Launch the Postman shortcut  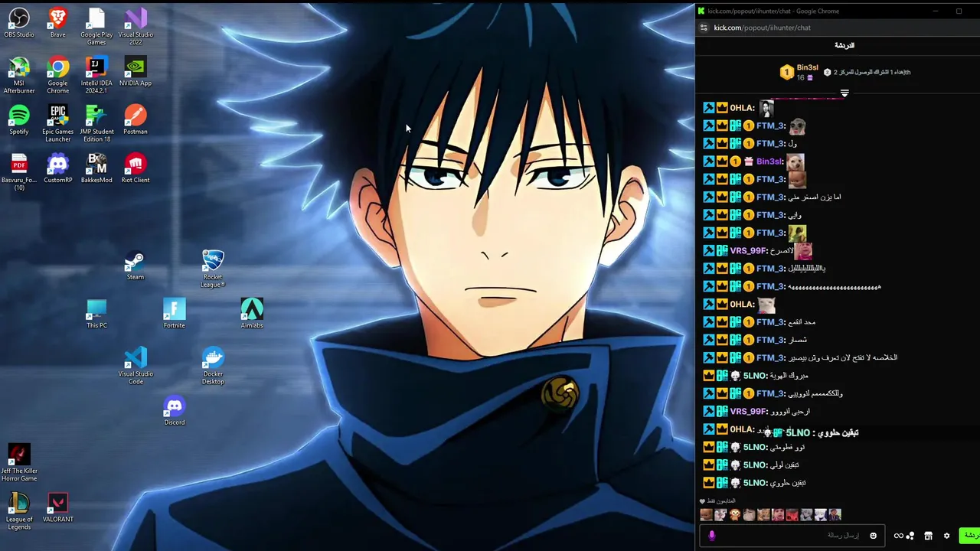tap(136, 119)
